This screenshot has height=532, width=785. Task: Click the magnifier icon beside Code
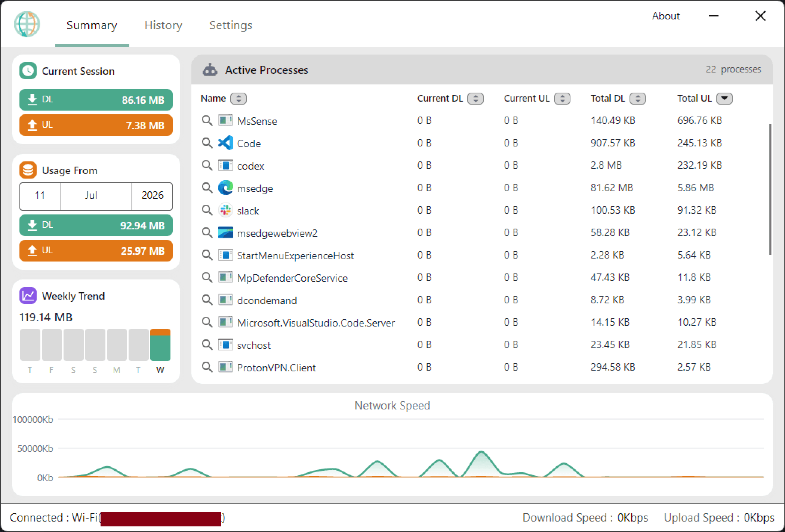[x=207, y=143]
